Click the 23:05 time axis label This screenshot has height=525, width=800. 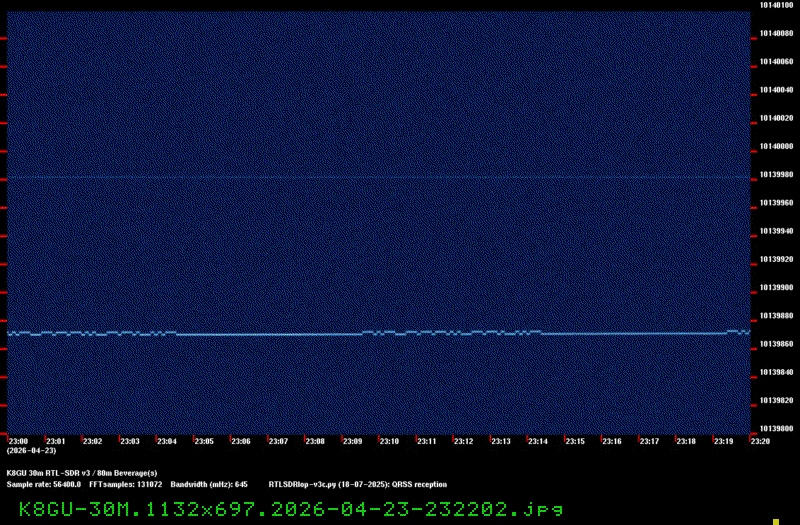click(x=204, y=441)
